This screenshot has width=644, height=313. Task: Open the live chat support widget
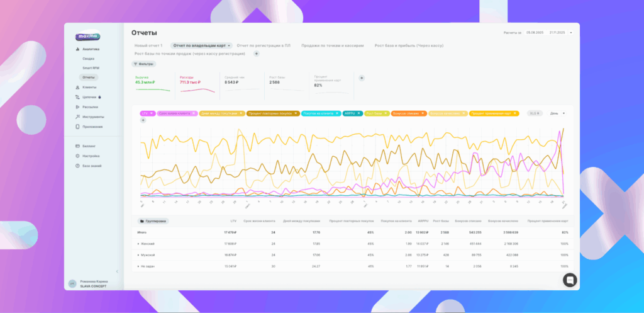(x=570, y=280)
